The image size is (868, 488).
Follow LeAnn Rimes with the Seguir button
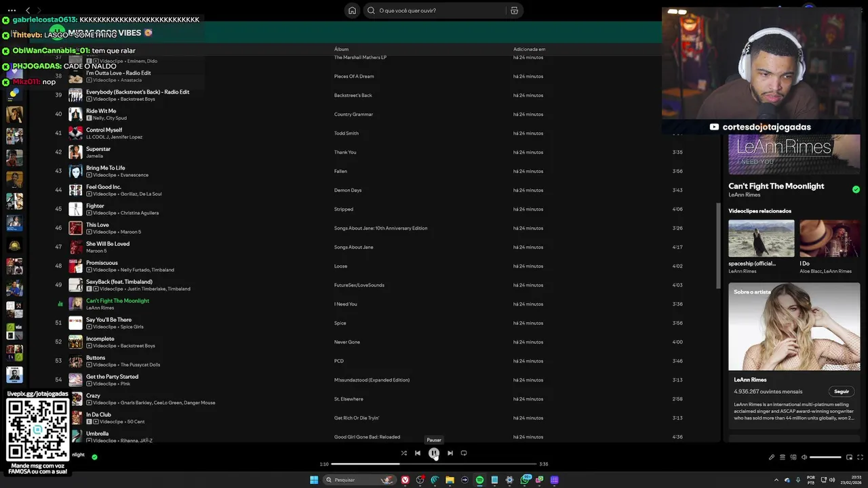[841, 392]
